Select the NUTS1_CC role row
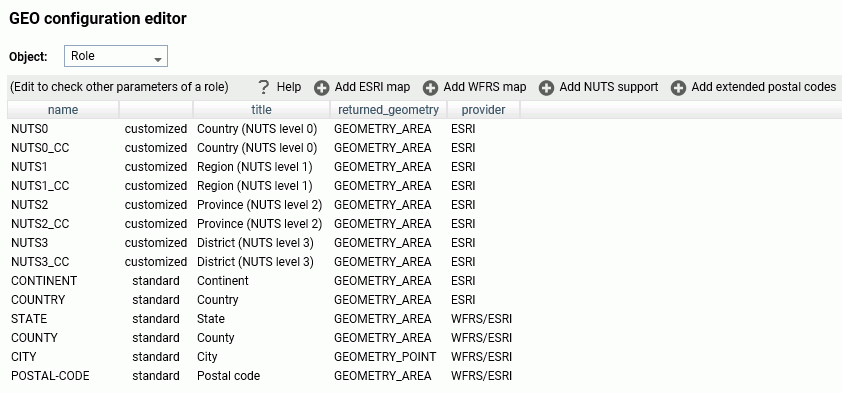Image resolution: width=842 pixels, height=393 pixels. coord(424,186)
